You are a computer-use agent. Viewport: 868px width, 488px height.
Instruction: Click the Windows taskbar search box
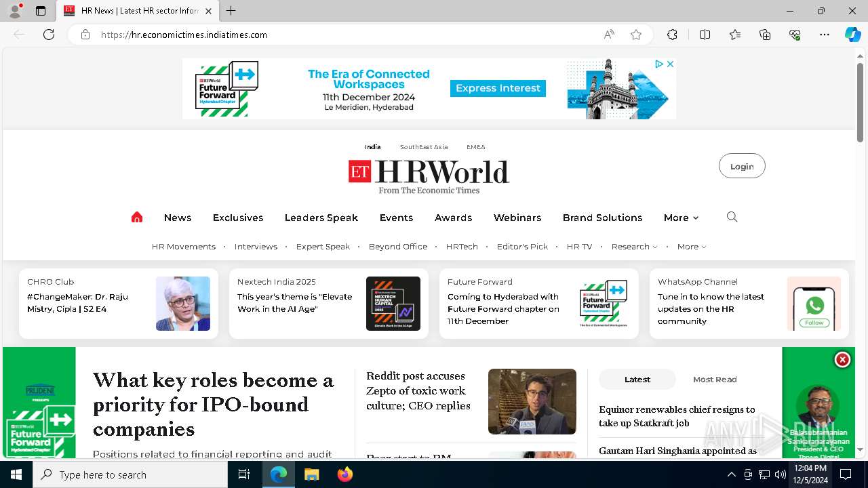[130, 474]
